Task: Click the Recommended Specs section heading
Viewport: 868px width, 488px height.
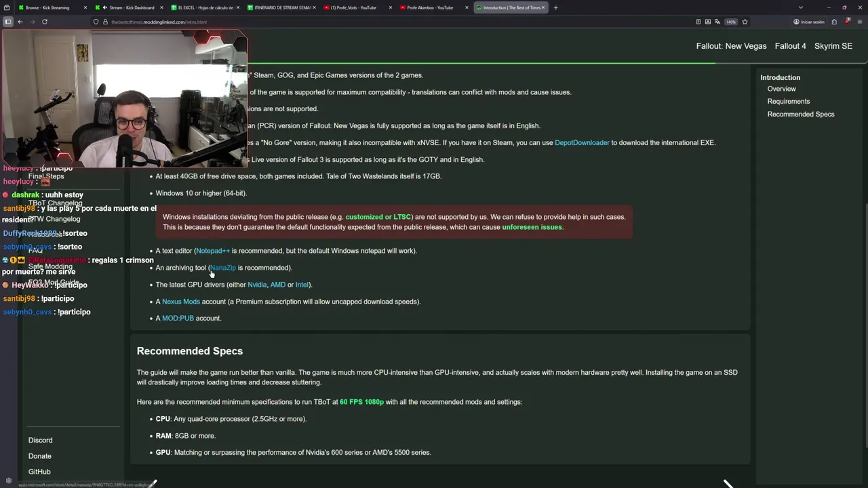Action: 190,351
